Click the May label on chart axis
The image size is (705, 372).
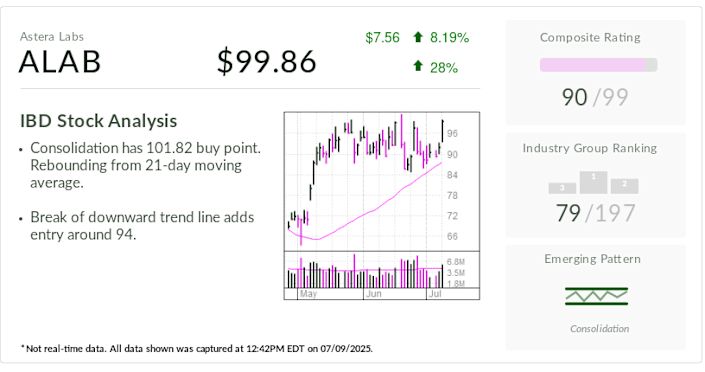coord(308,294)
